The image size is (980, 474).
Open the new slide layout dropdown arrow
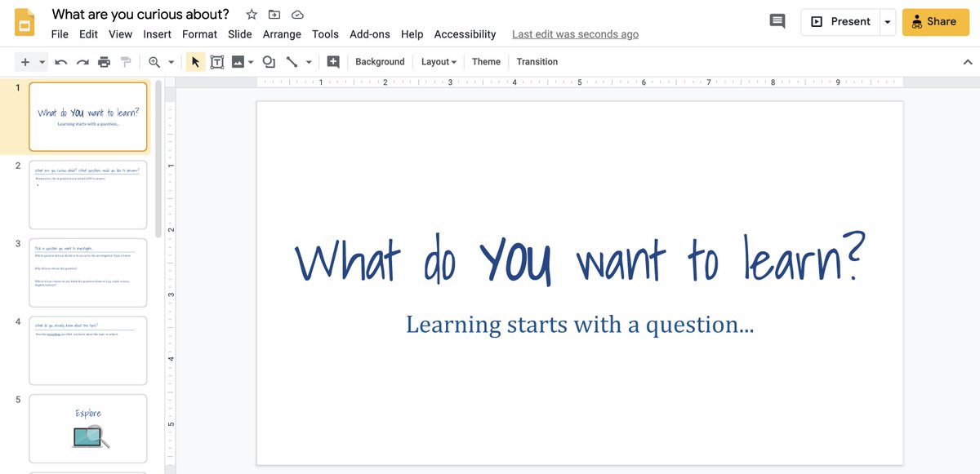[42, 62]
